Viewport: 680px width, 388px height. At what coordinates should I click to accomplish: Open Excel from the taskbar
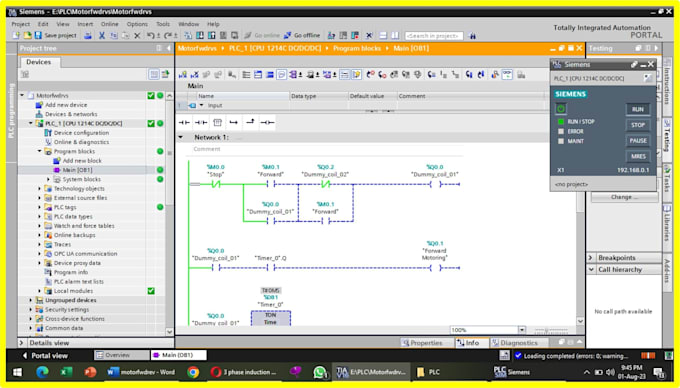(66, 372)
